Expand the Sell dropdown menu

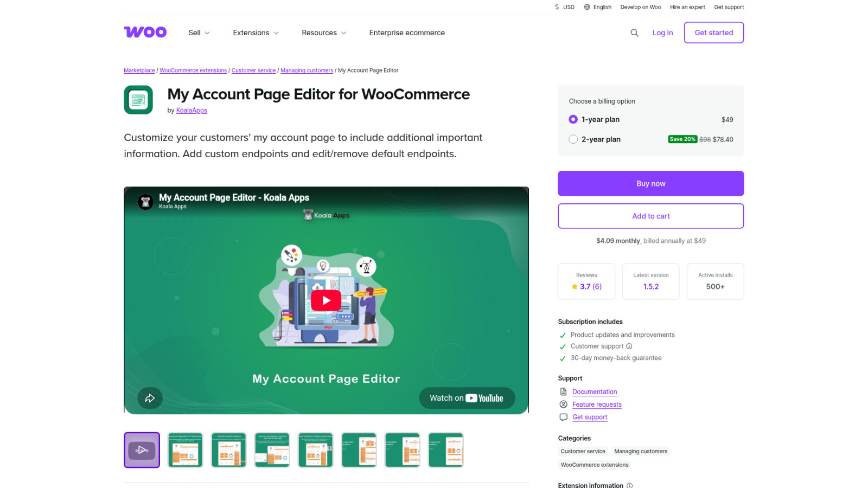[x=199, y=33]
